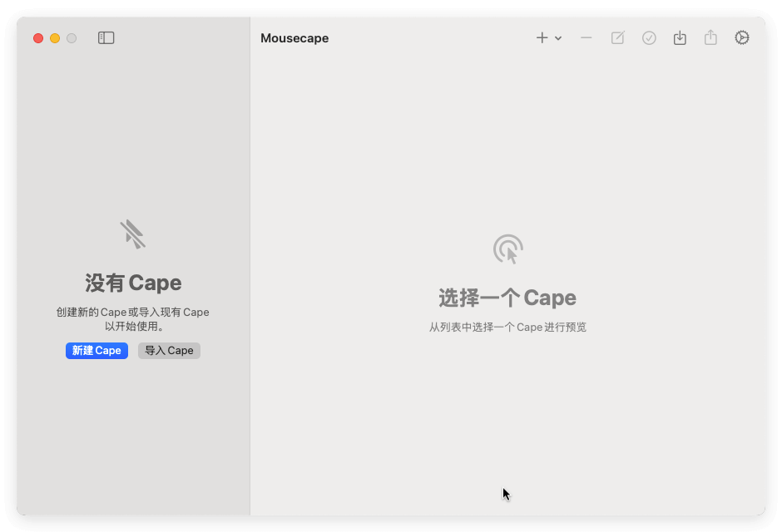The image size is (782, 532).
Task: Click the crossed-out cursor icon in the sidebar
Action: [x=132, y=234]
